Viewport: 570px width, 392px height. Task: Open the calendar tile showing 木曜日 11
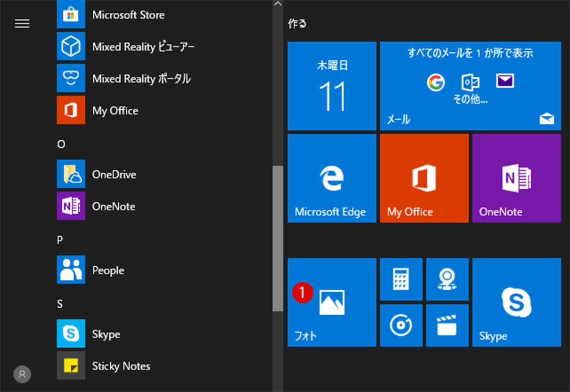332,86
